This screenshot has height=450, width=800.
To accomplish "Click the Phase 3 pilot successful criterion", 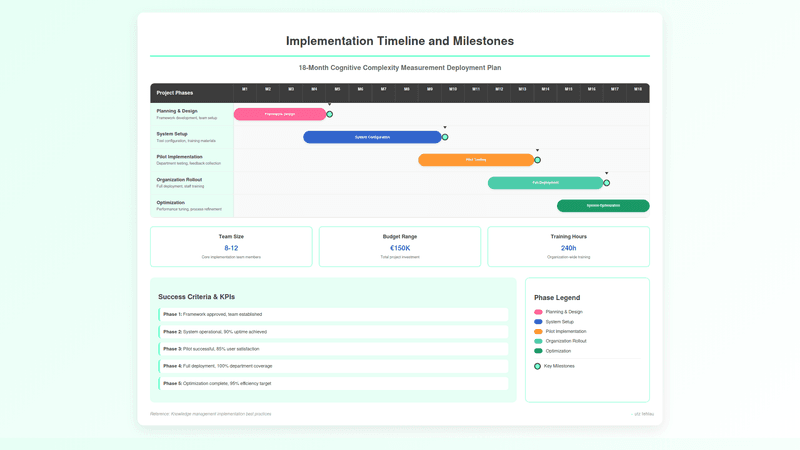I will tap(333, 349).
